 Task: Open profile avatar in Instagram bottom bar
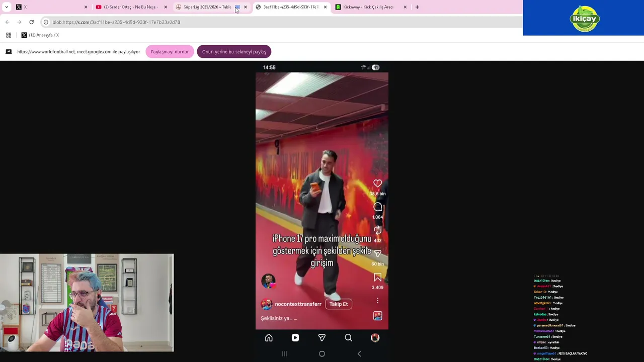pos(375,338)
